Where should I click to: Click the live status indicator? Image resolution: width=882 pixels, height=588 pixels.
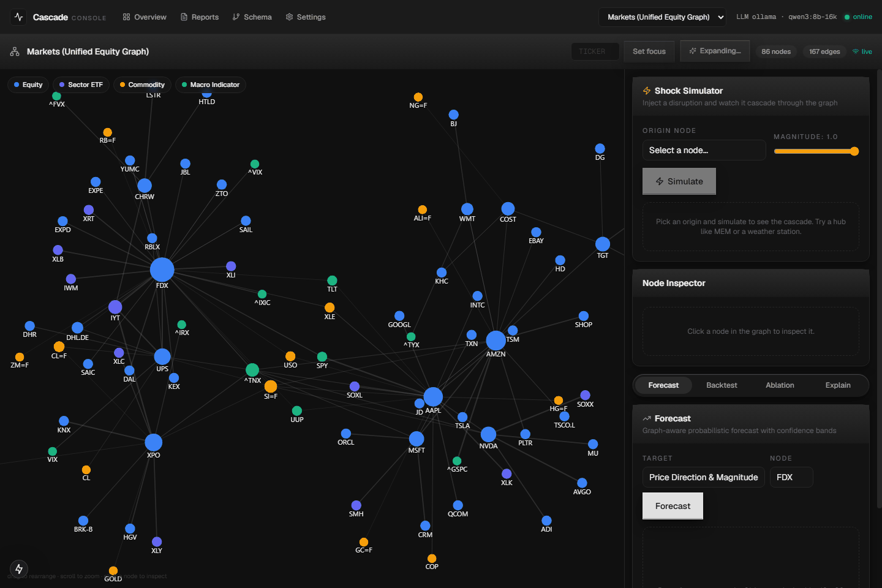(862, 51)
